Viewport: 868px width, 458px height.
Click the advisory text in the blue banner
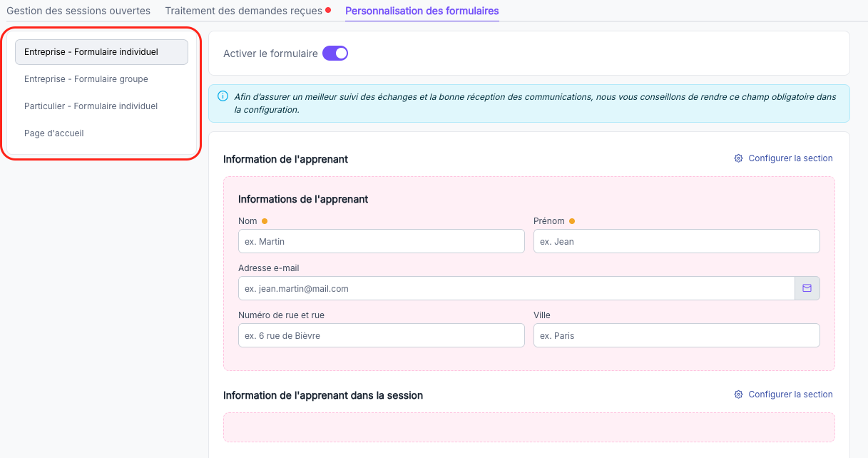click(x=535, y=103)
